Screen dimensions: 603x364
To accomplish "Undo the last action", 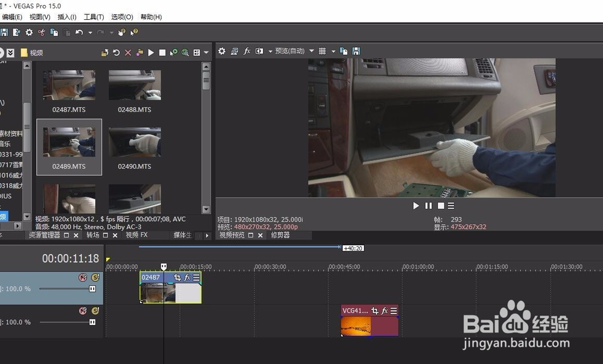I will pyautogui.click(x=79, y=33).
